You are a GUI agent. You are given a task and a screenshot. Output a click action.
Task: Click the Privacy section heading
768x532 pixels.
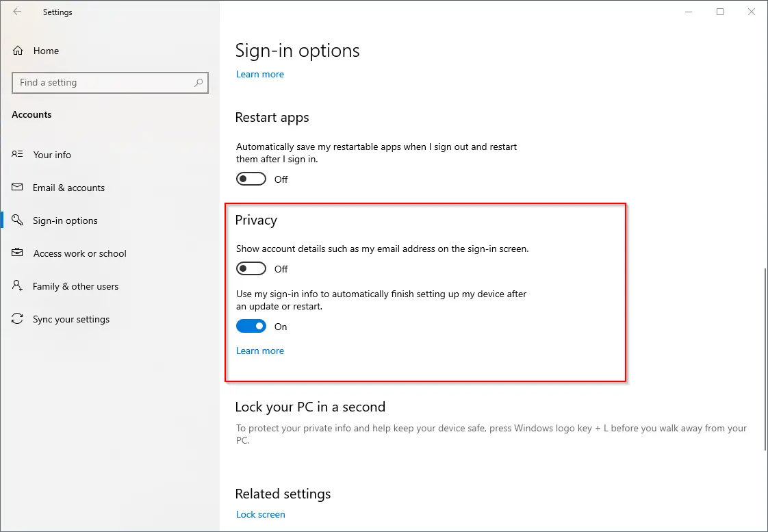(256, 220)
